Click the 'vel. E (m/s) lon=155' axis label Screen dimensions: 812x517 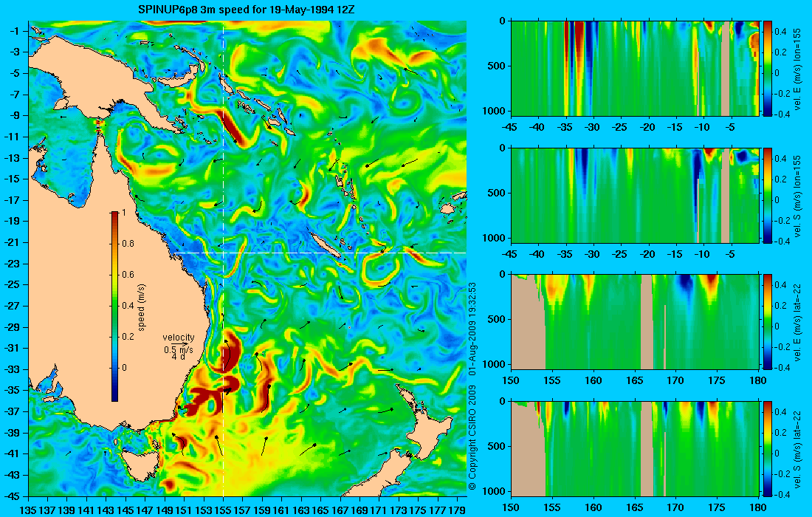click(797, 69)
